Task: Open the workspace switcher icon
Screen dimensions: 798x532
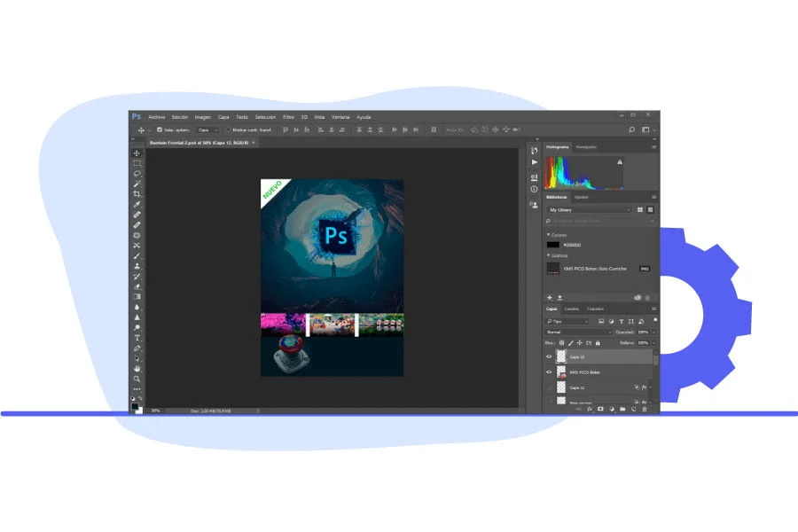Action: [645, 129]
